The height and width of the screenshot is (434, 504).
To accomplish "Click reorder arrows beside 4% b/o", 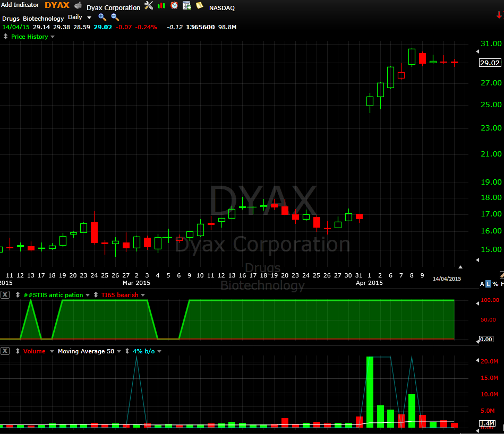I will pyautogui.click(x=127, y=351).
